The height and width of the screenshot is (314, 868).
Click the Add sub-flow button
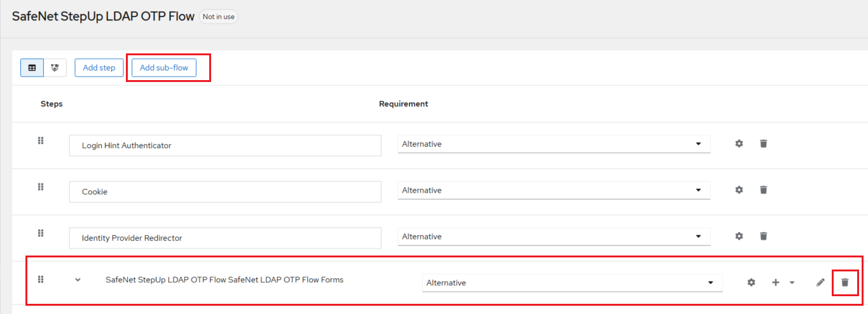click(x=164, y=68)
